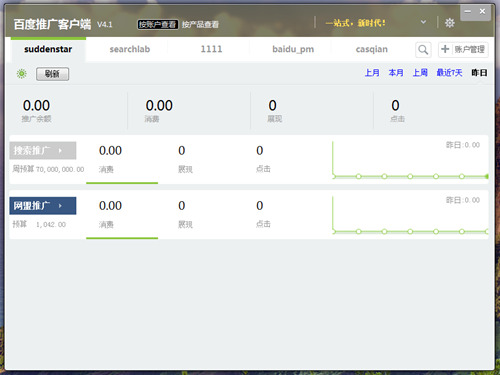Image resolution: width=500 pixels, height=375 pixels.
Task: Click the search magnifier icon
Action: pos(423,50)
